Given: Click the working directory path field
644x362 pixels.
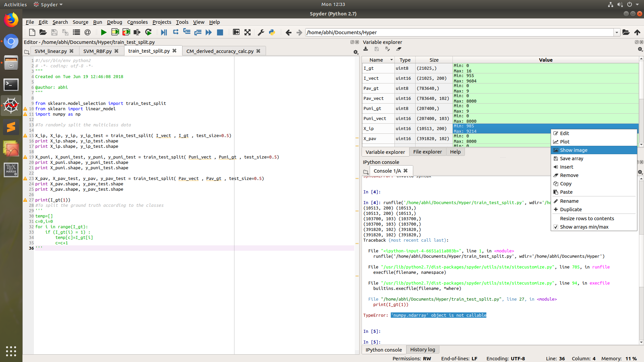Looking at the screenshot, I should tap(460, 33).
